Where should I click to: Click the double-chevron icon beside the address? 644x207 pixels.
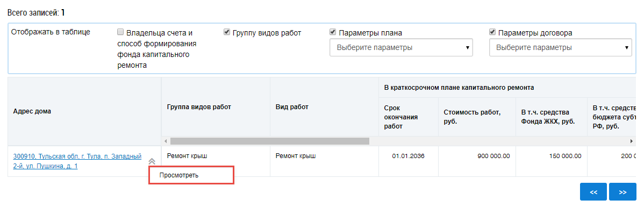click(x=152, y=161)
